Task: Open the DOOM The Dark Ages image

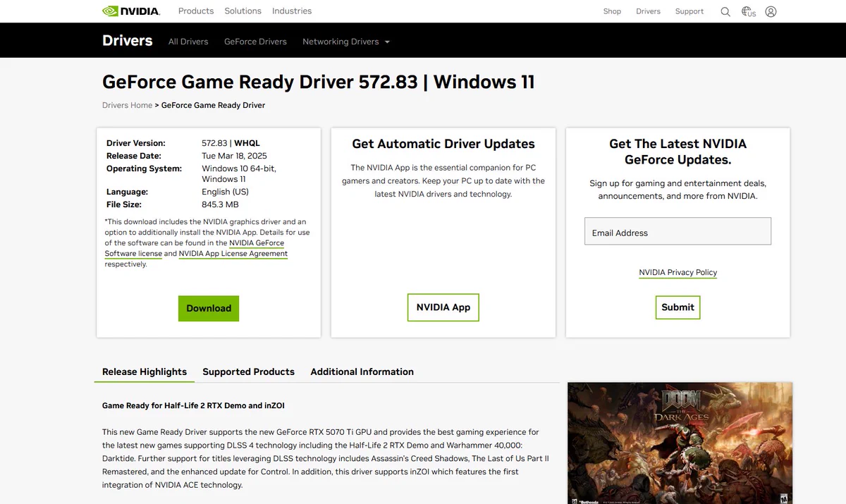Action: 680,443
